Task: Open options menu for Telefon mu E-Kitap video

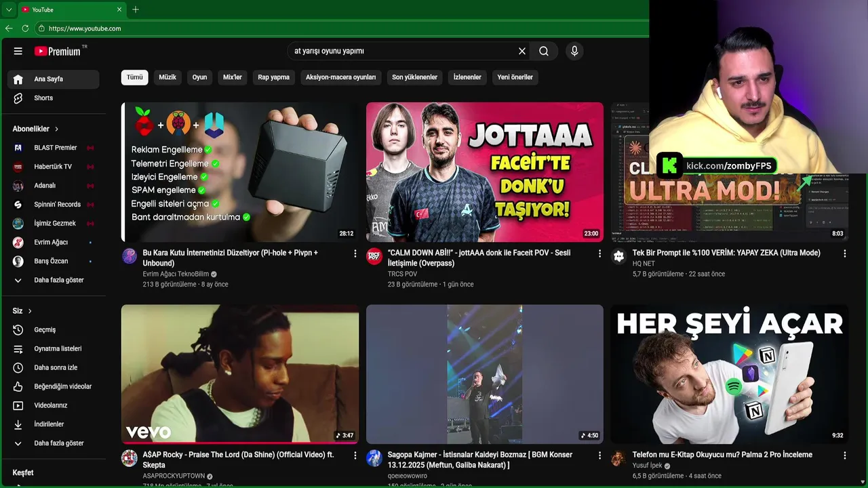Action: tap(844, 455)
